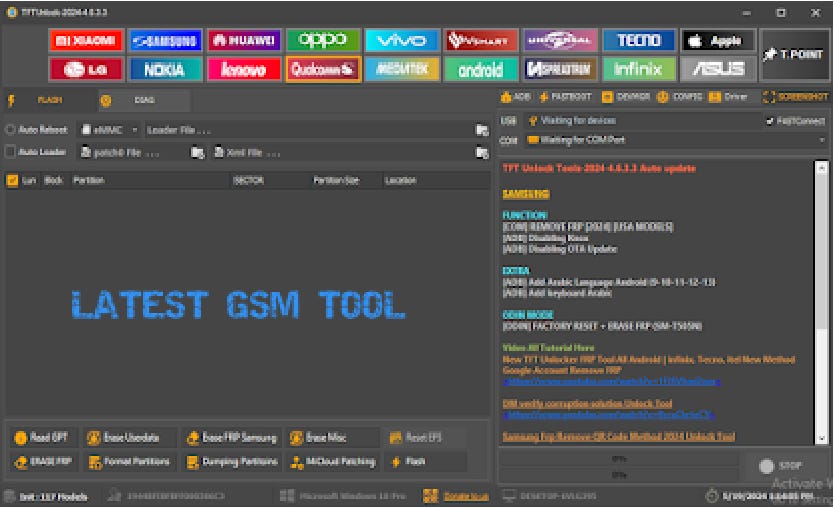This screenshot has width=834, height=508.
Task: Click the USB Waiting for devices field
Action: point(644,121)
